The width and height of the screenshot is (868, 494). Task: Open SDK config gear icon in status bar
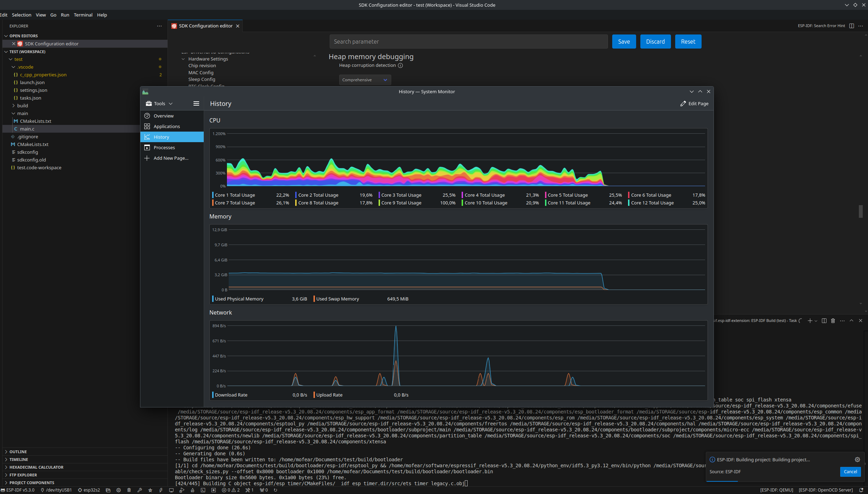[119, 490]
